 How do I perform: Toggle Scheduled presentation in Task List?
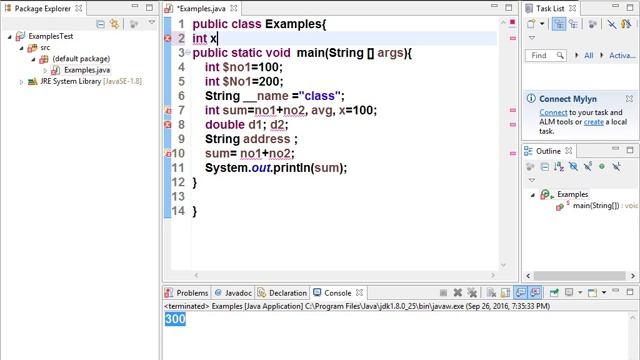point(573,24)
